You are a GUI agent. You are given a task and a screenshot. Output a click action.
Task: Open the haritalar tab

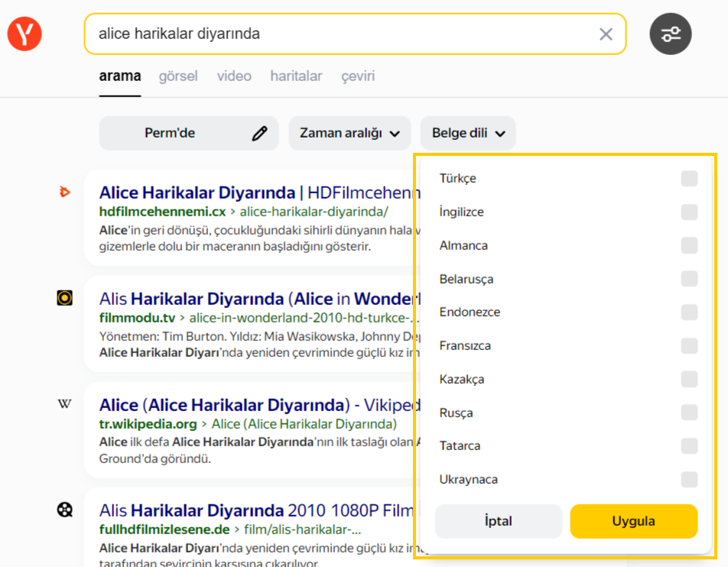296,76
